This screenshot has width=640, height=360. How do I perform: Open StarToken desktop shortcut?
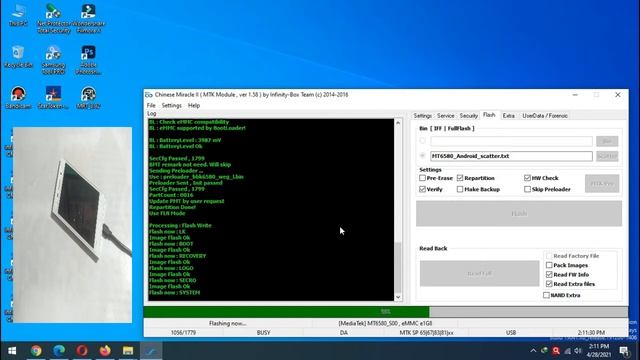[x=53, y=98]
